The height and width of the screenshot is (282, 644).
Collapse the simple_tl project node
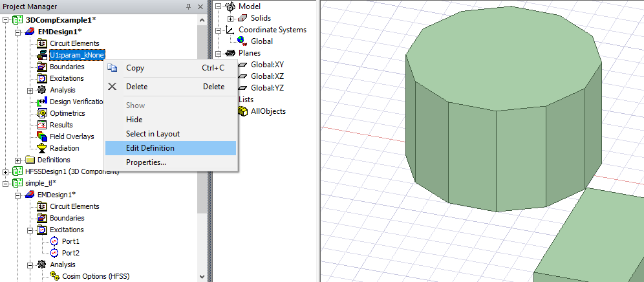[6, 183]
